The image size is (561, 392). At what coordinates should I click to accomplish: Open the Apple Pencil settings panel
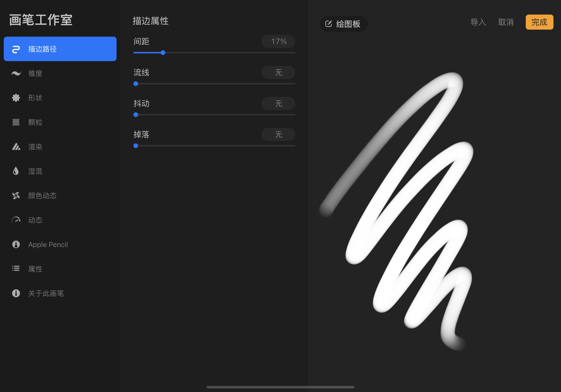[x=48, y=244]
